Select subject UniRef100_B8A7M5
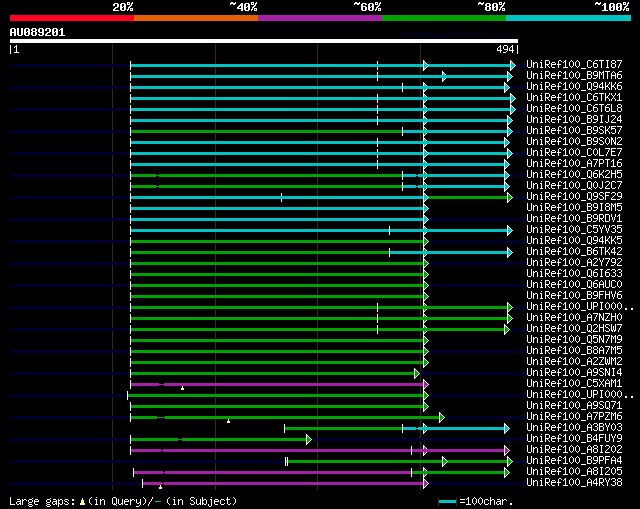The width and height of the screenshot is (640, 509). click(x=574, y=351)
